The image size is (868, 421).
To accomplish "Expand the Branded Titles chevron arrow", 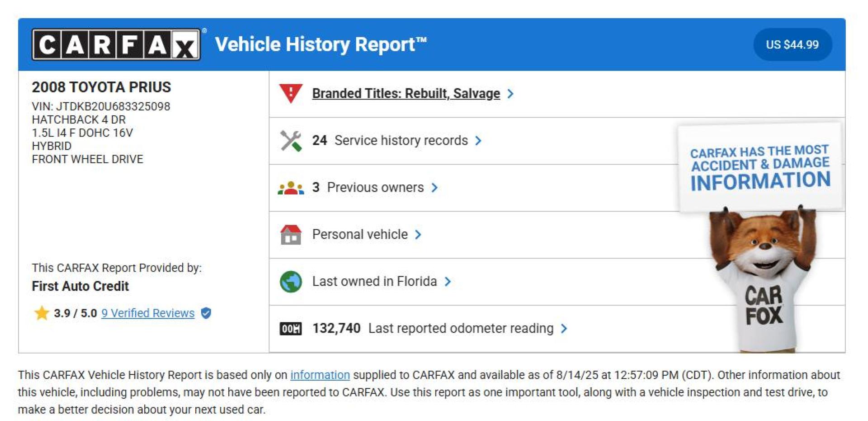I will [x=510, y=94].
